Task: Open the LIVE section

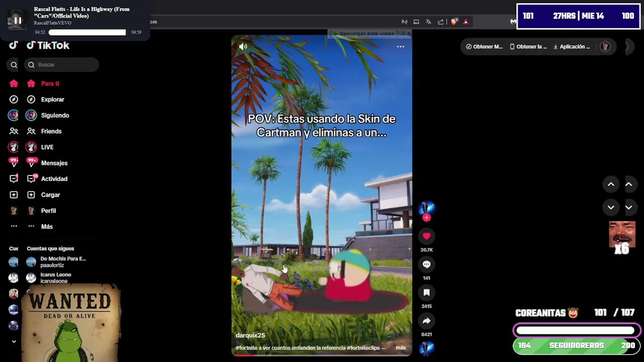Action: pyautogui.click(x=47, y=147)
